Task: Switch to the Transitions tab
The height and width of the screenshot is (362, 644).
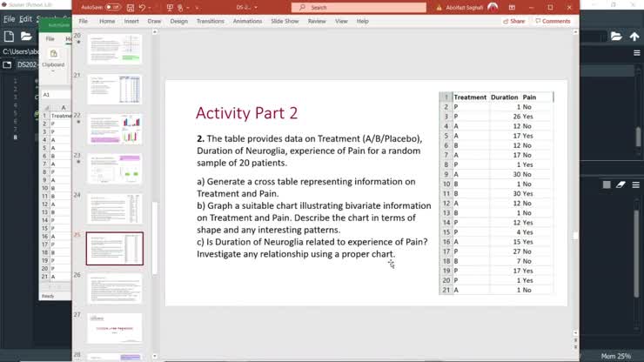Action: [x=211, y=21]
